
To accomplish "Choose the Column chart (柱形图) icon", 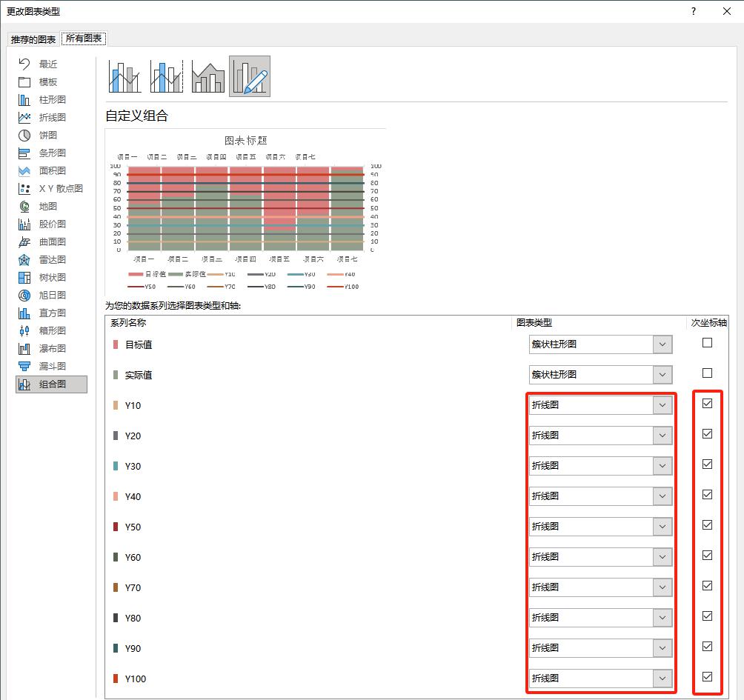I will (x=24, y=99).
